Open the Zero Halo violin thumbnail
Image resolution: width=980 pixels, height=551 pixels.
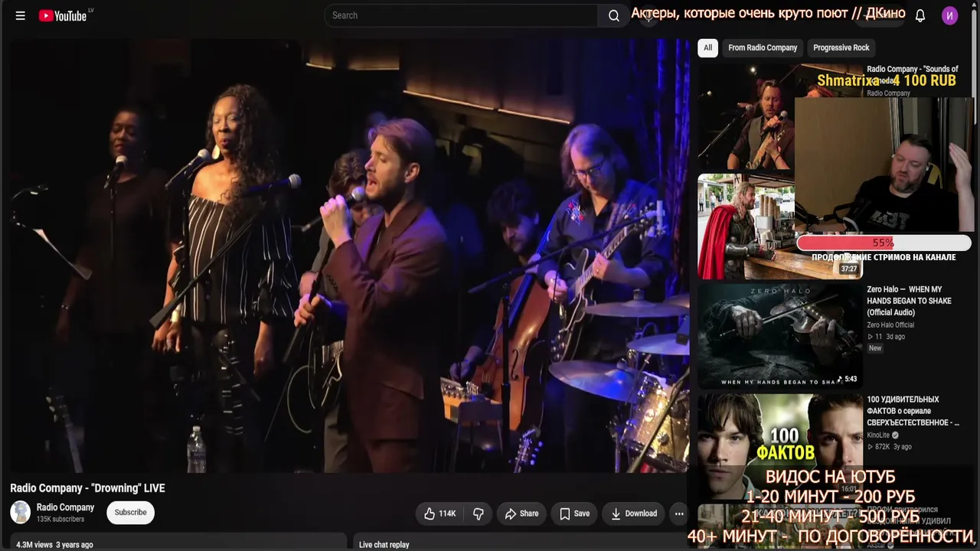(779, 335)
